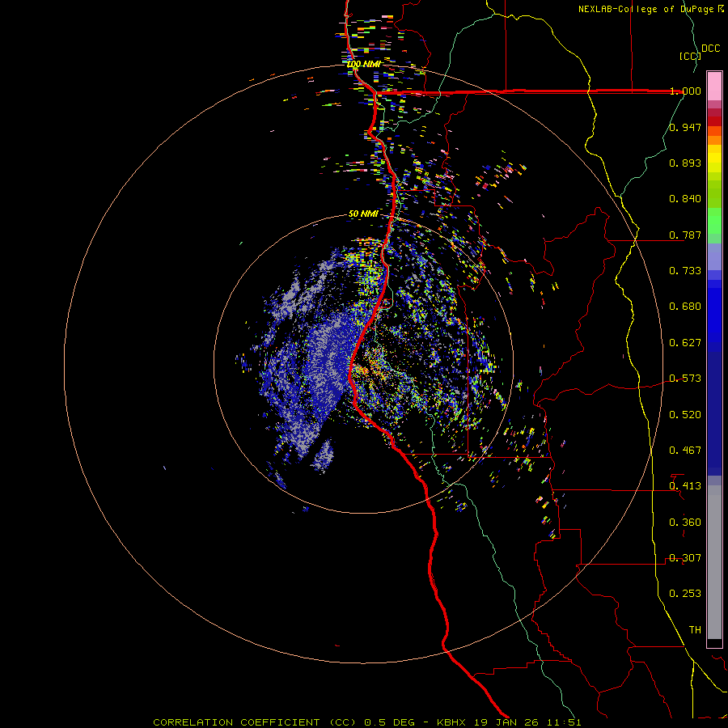The width and height of the screenshot is (728, 728).
Task: Select the 0.467 scale value
Action: click(x=685, y=451)
